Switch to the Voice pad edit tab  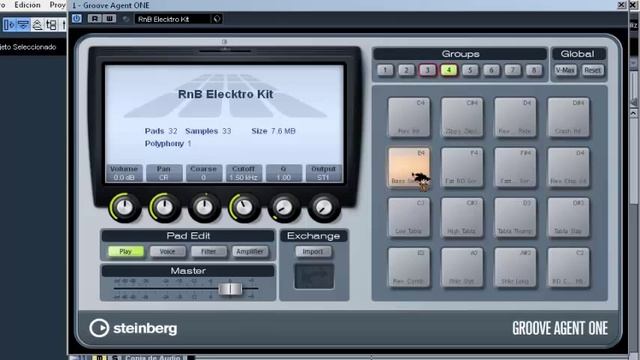pyautogui.click(x=167, y=251)
